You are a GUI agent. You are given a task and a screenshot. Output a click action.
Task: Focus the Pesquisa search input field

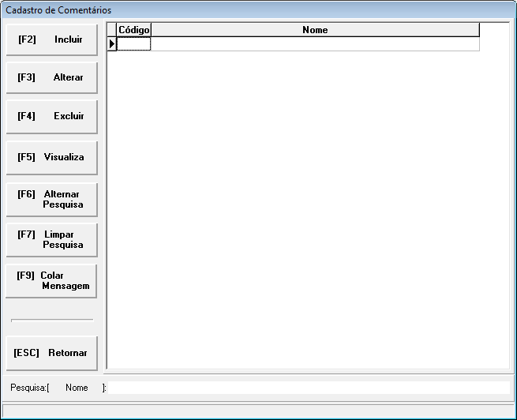(x=309, y=388)
